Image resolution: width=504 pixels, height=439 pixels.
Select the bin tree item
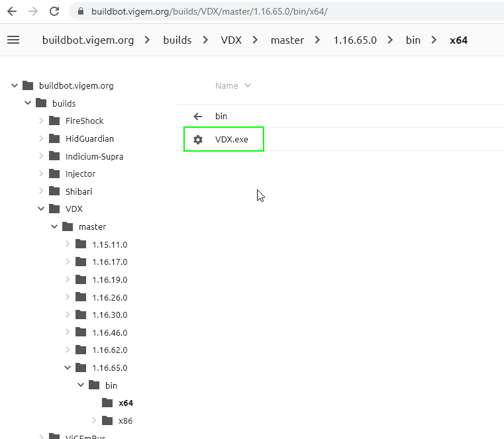pos(111,385)
